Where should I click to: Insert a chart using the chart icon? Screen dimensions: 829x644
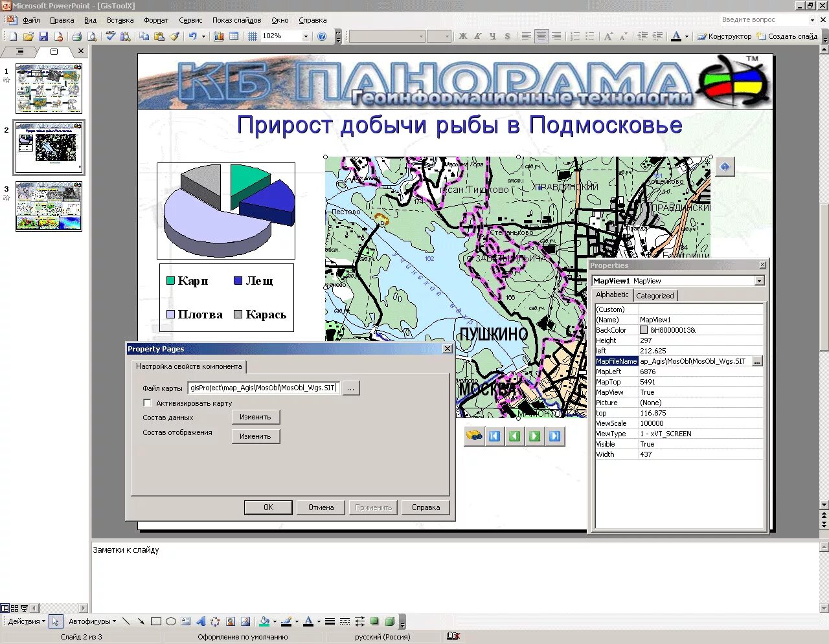tap(219, 37)
